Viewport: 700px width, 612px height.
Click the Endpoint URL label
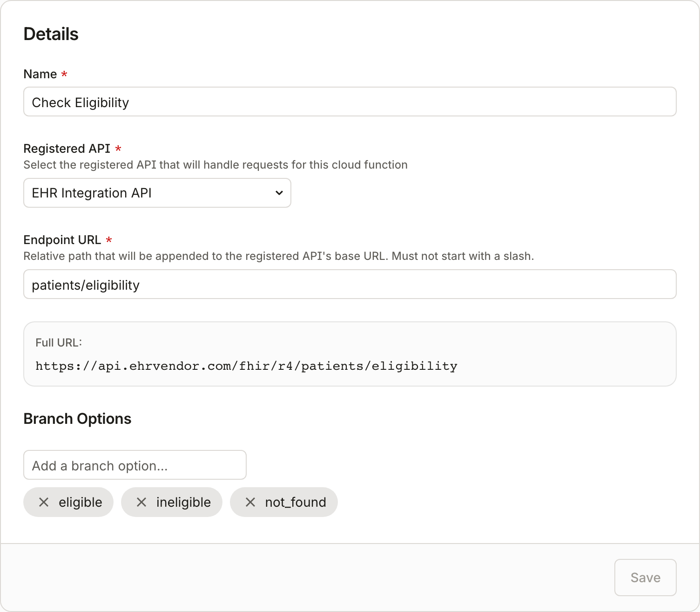[62, 240]
